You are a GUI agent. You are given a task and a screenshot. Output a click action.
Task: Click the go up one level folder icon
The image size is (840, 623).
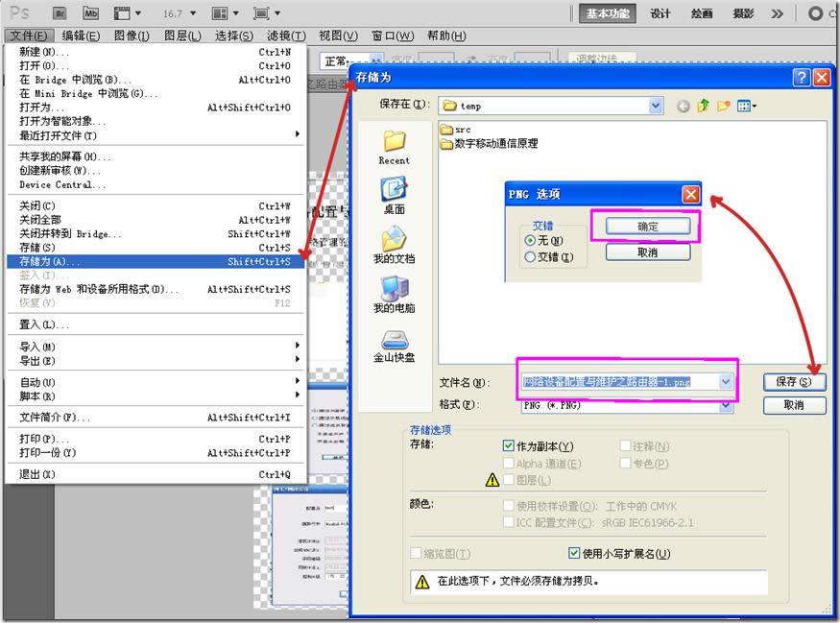704,106
